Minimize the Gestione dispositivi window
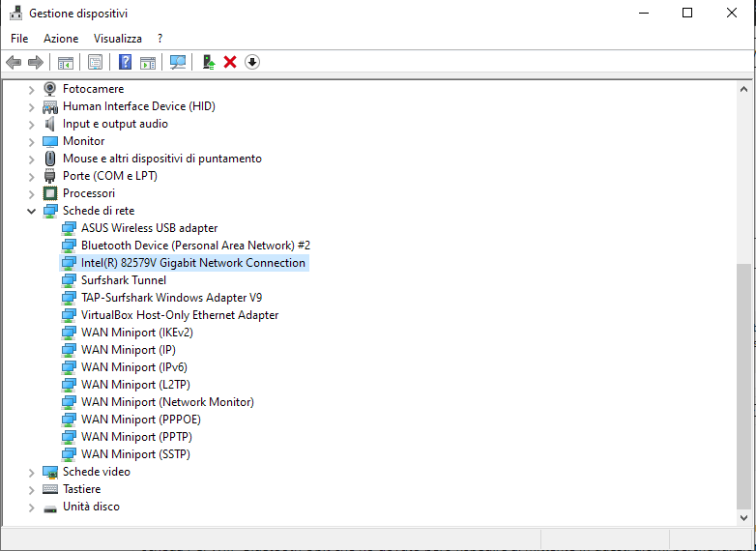Image resolution: width=756 pixels, height=551 pixels. coord(644,13)
